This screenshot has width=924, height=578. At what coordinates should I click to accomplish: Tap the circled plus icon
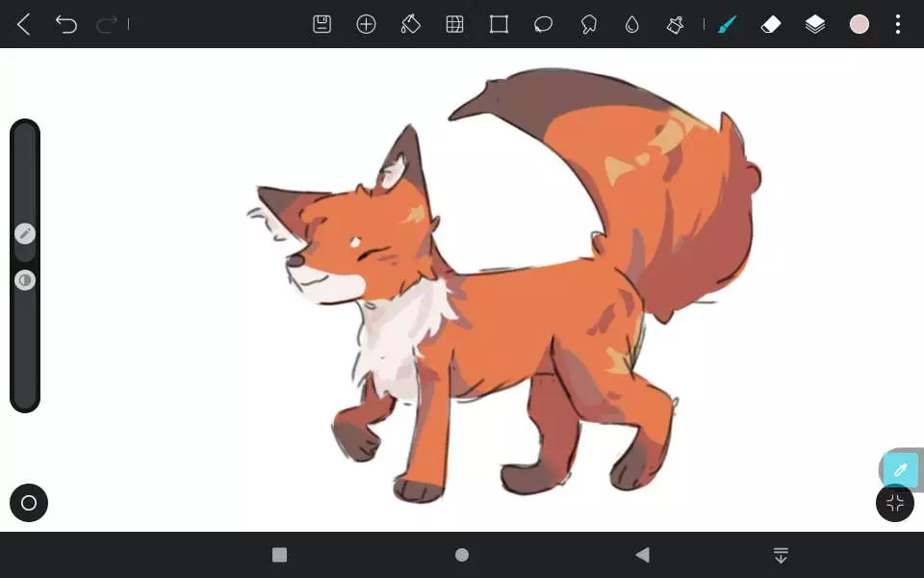click(367, 25)
